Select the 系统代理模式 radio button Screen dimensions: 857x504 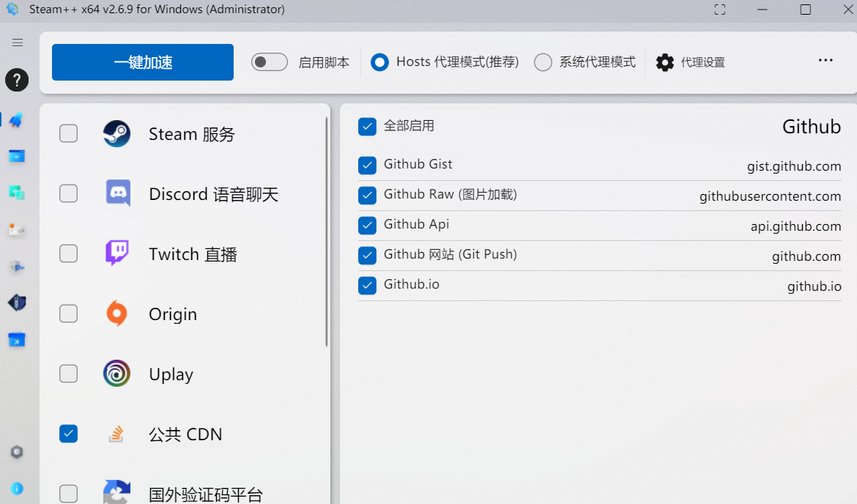click(543, 62)
